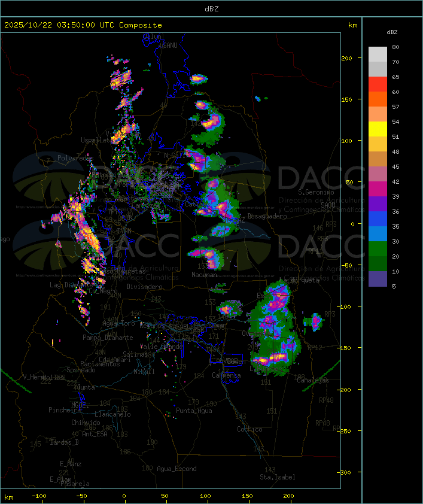Select the '-150' vertical axis tick label
This screenshot has width=423, height=504.
343,348
